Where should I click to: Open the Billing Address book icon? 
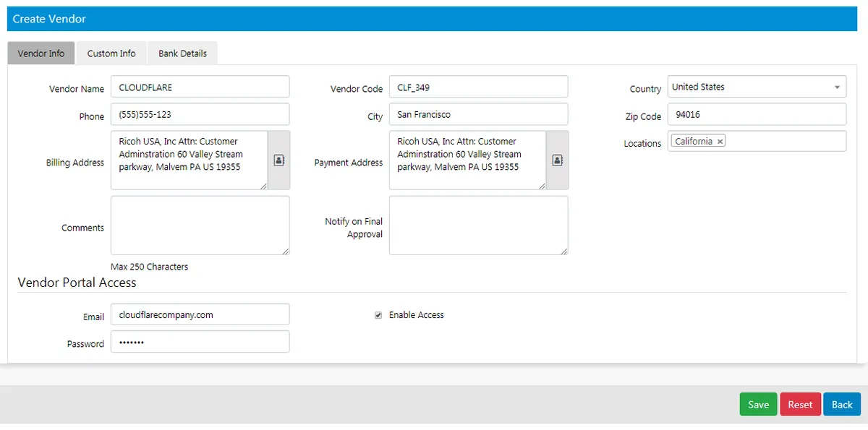coord(278,160)
